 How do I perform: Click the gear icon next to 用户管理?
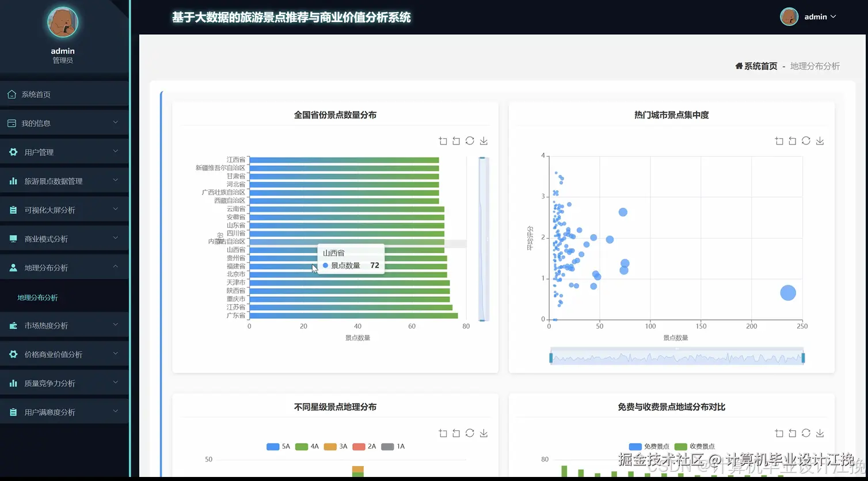pos(13,152)
